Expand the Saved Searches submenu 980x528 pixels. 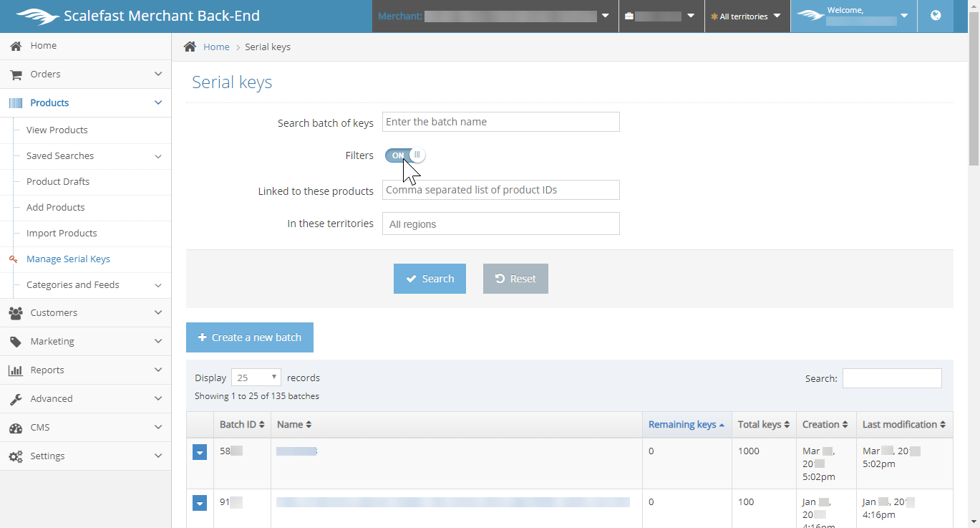tap(157, 156)
